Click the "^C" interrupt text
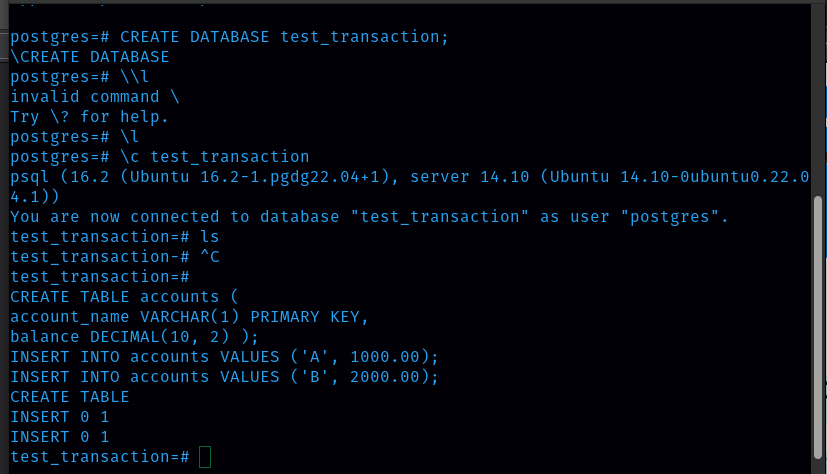 coord(209,257)
